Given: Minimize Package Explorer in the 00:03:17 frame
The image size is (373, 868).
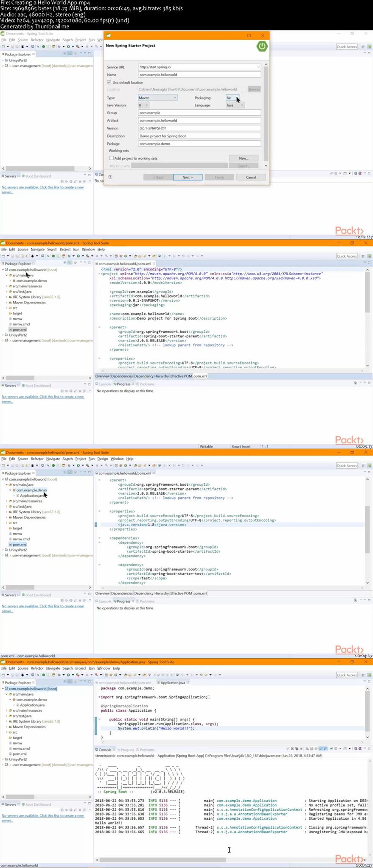Looking at the screenshot, I should (x=84, y=263).
